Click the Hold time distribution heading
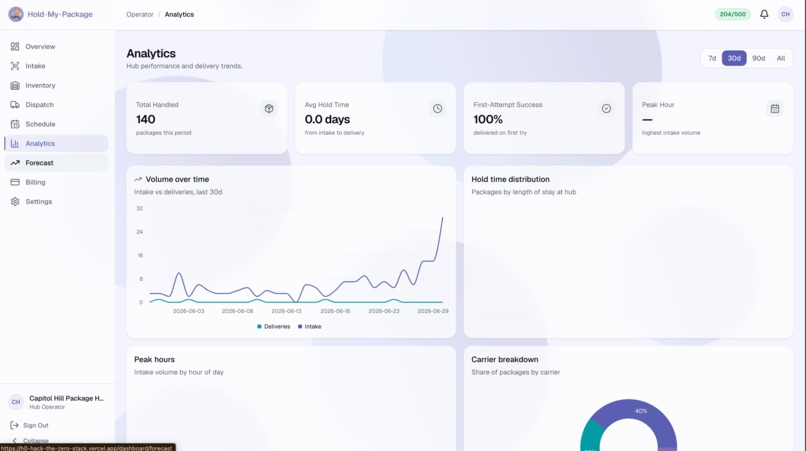This screenshot has width=806, height=451. [510, 179]
